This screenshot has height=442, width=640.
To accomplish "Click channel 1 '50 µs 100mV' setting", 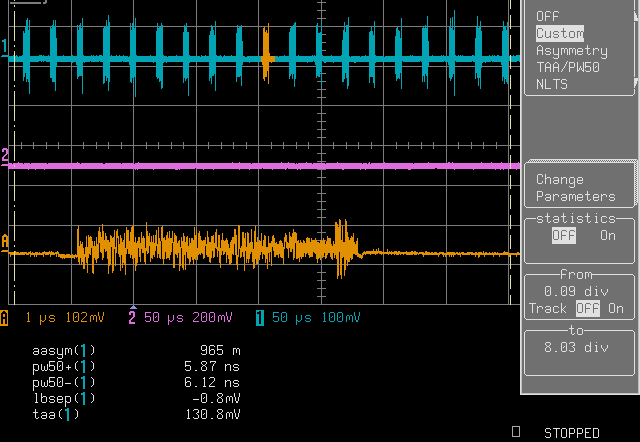I will click(x=316, y=318).
